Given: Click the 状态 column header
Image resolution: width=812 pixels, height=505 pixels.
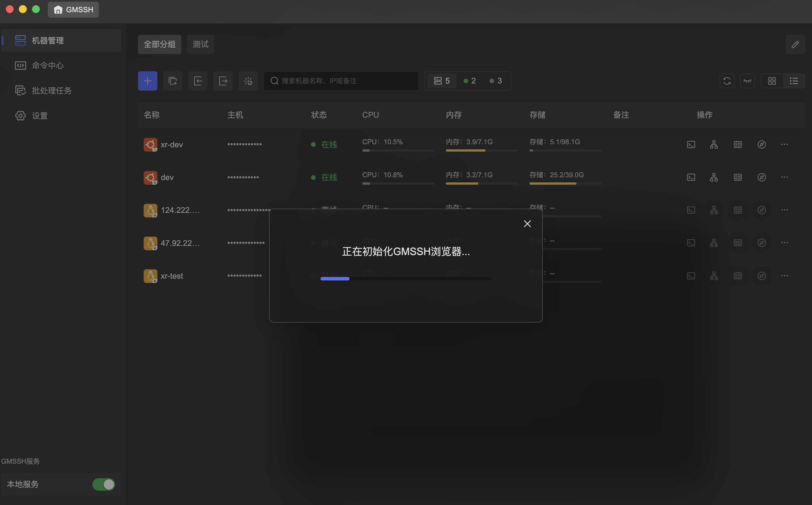Looking at the screenshot, I should 319,115.
